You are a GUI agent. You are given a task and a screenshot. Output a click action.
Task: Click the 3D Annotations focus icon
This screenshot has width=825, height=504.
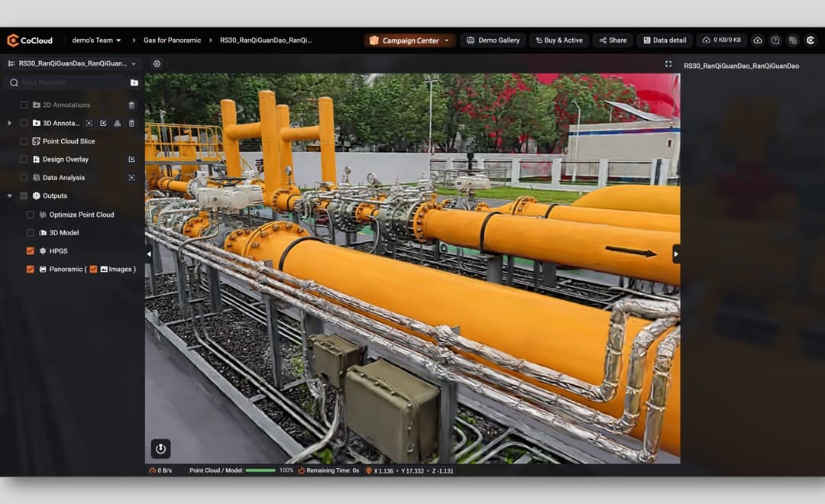[89, 123]
